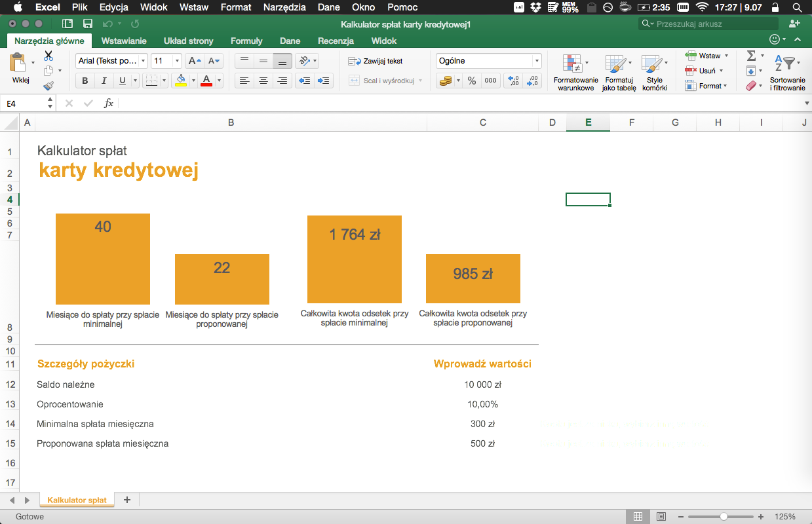The width and height of the screenshot is (812, 524).
Task: Select the 10 000 zł balance cell
Action: 483,384
